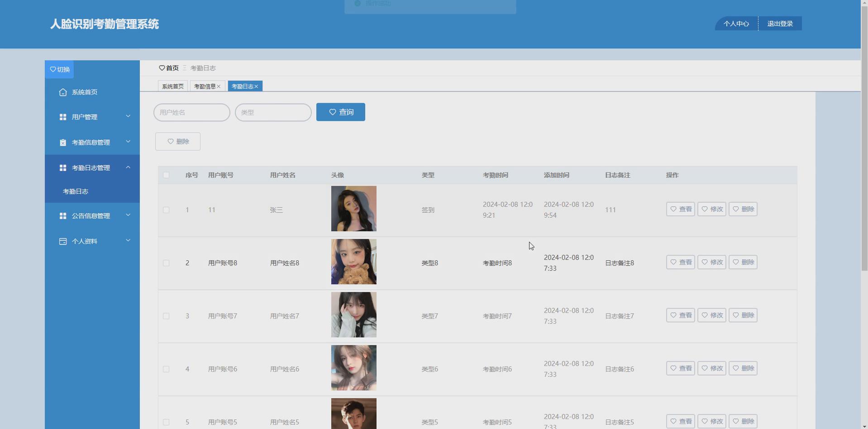
Task: Click the 日志备注7 cell
Action: point(620,316)
